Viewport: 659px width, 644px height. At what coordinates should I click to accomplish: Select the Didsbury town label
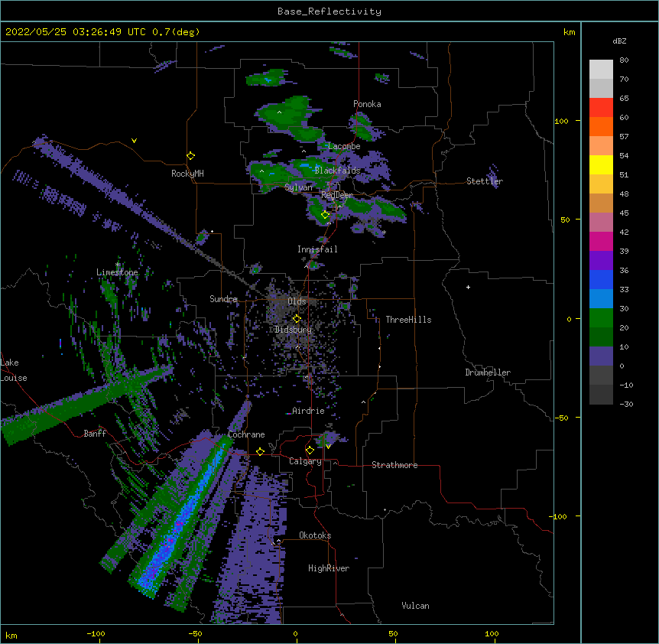pos(293,330)
